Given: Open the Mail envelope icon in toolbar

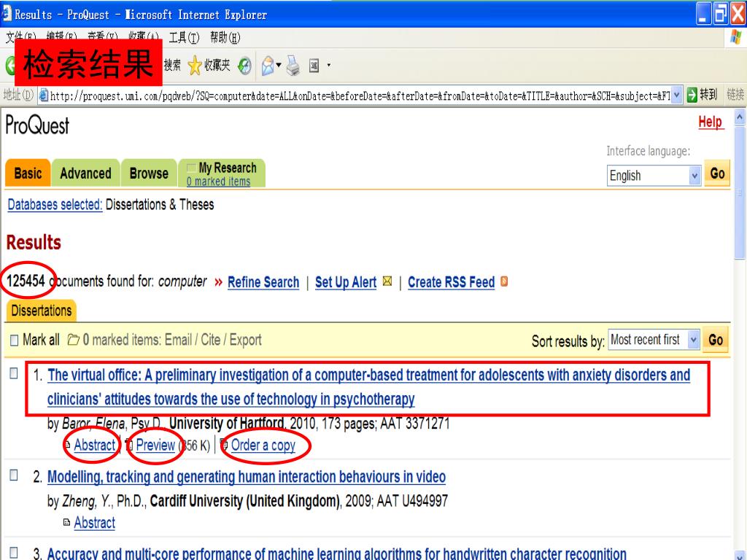Looking at the screenshot, I should coord(268,66).
